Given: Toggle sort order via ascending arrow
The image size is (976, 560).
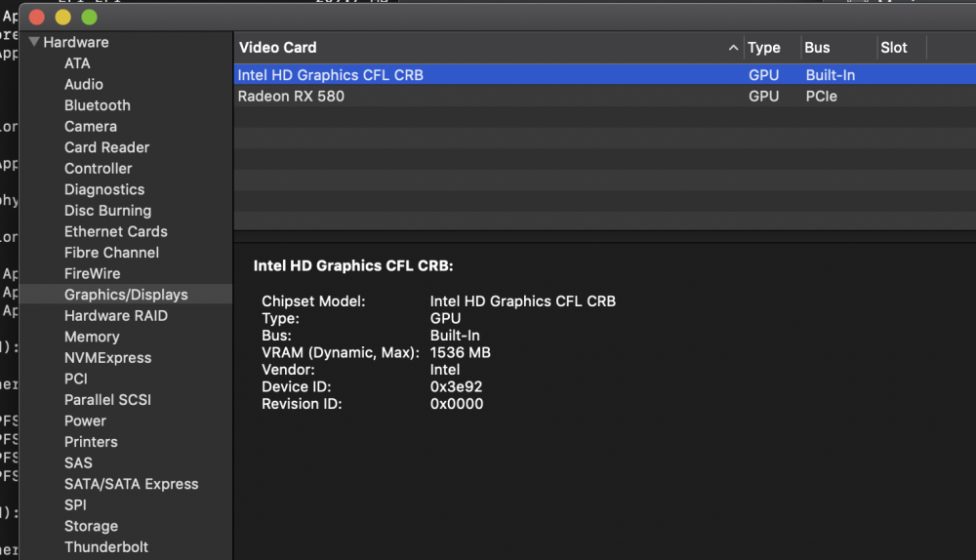Looking at the screenshot, I should pyautogui.click(x=733, y=48).
